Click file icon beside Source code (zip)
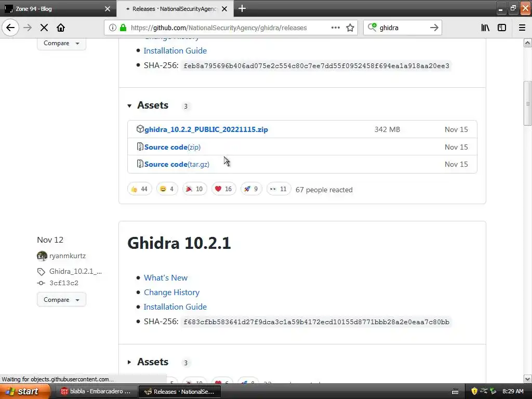 click(140, 147)
